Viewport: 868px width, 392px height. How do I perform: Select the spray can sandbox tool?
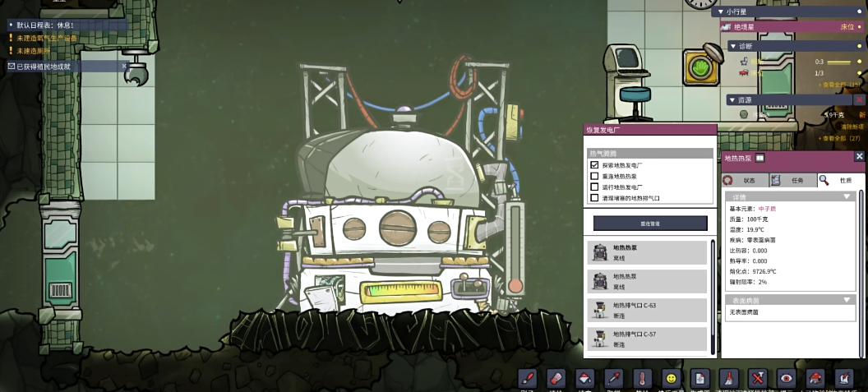point(556,379)
